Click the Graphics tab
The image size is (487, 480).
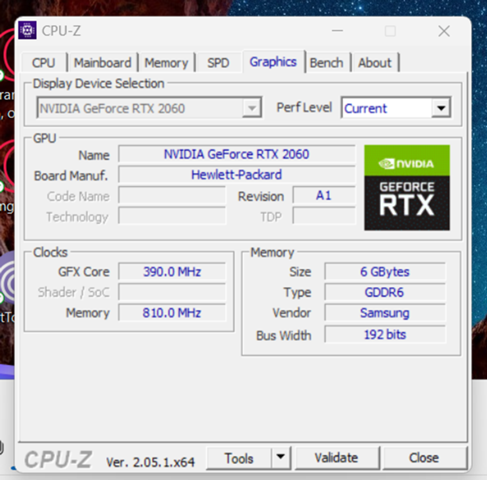point(273,62)
